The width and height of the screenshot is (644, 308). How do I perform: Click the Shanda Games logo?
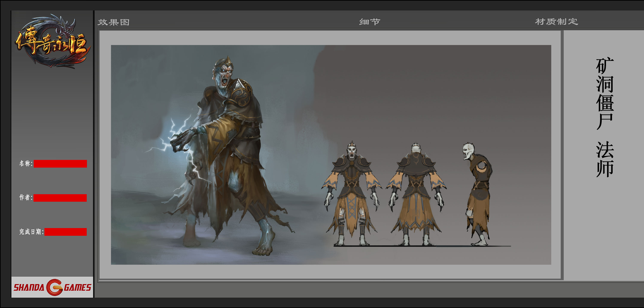(x=52, y=287)
